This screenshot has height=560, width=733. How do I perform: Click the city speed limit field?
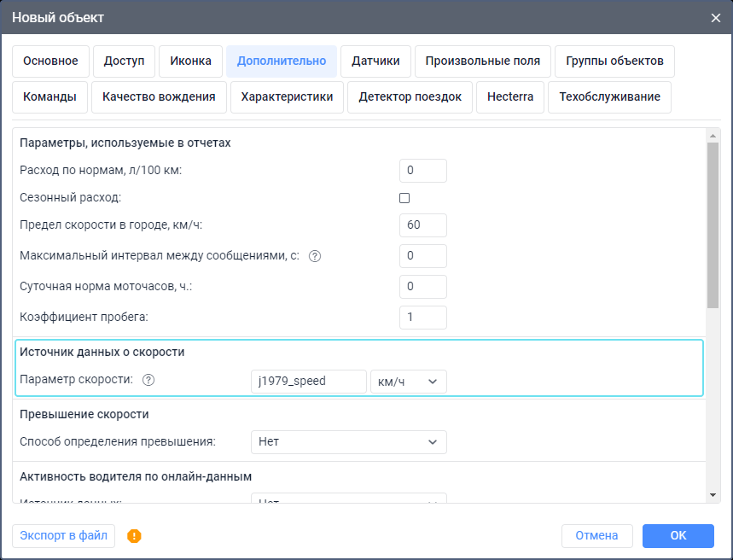(422, 225)
